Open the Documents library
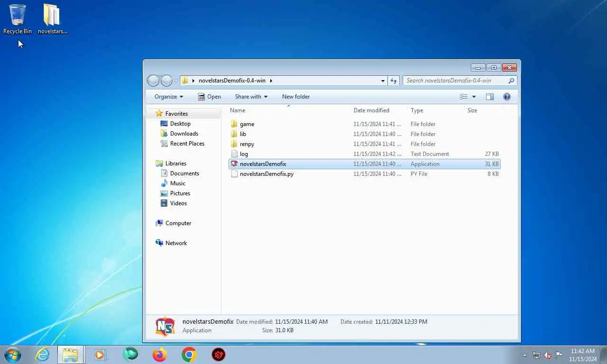The height and width of the screenshot is (364, 607). click(184, 173)
